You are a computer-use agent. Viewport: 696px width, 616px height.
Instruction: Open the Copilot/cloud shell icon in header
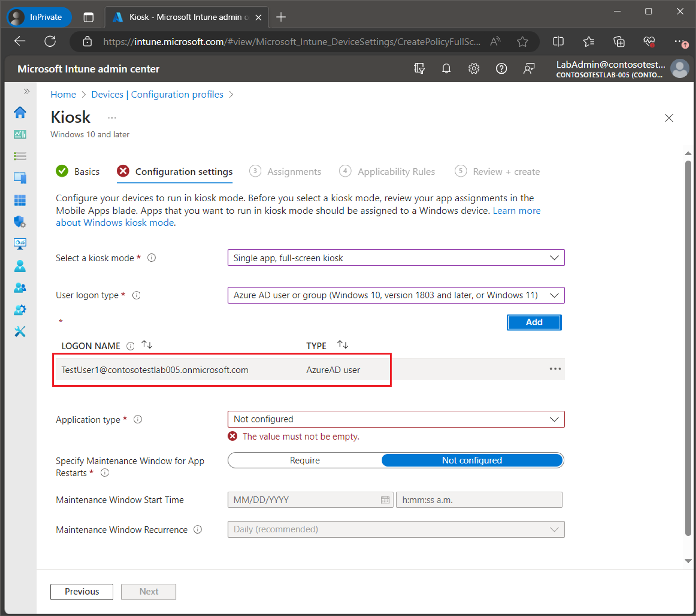coord(419,69)
